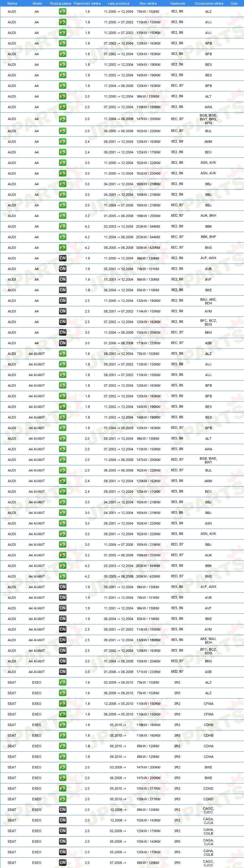Click the Pojemność silnika column header
This screenshot has height=868, width=244.
pos(87,3)
